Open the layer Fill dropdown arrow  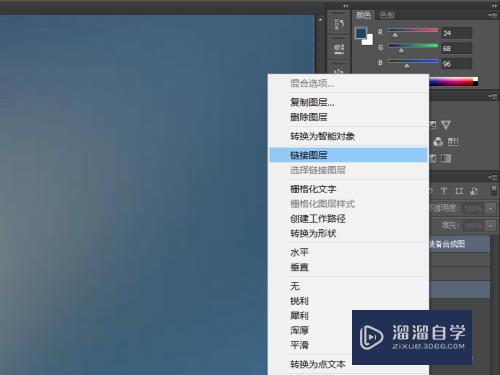(x=490, y=226)
